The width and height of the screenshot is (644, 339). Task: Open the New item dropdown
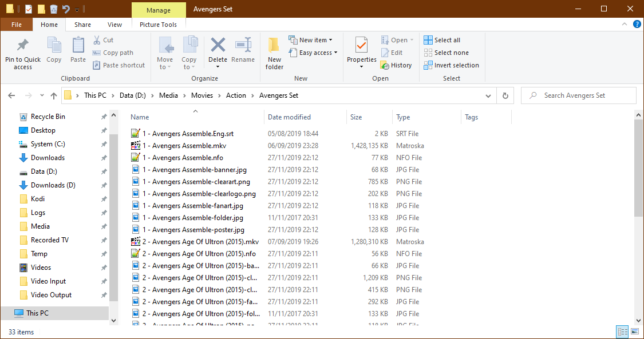coord(310,40)
